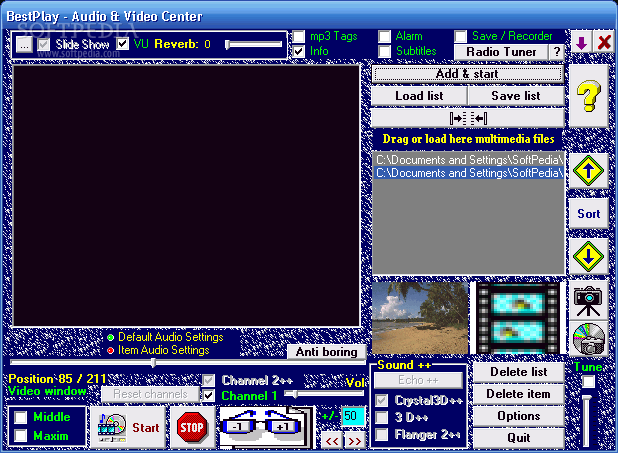
Task: Click the black video display area
Action: tap(186, 196)
